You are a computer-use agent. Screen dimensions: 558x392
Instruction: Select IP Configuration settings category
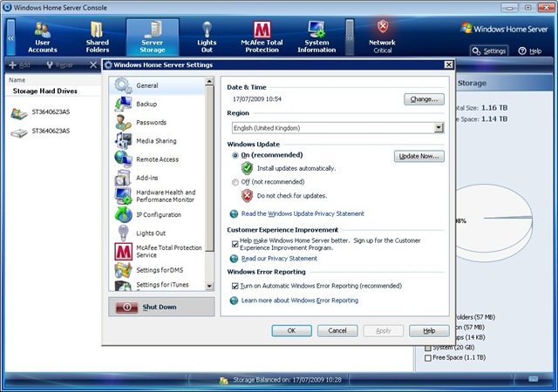point(157,215)
